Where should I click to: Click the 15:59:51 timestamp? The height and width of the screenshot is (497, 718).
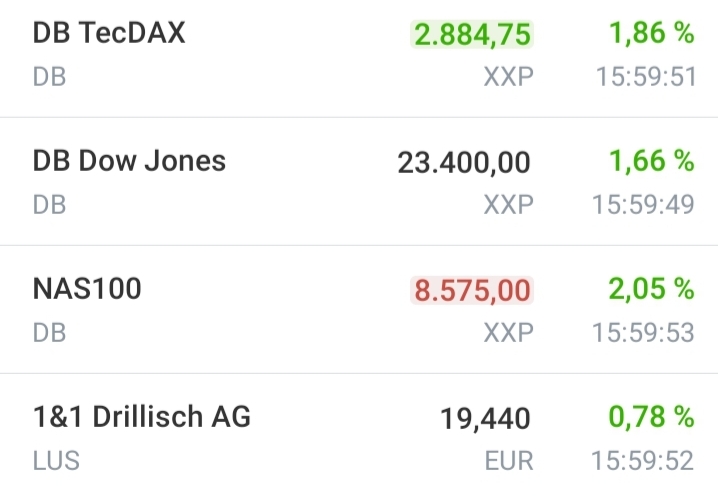pyautogui.click(x=643, y=77)
